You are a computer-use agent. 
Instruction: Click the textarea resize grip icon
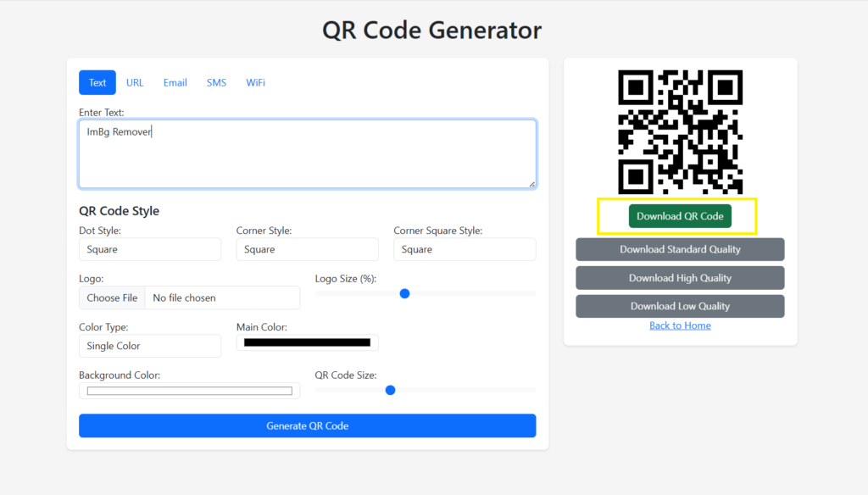[x=532, y=184]
